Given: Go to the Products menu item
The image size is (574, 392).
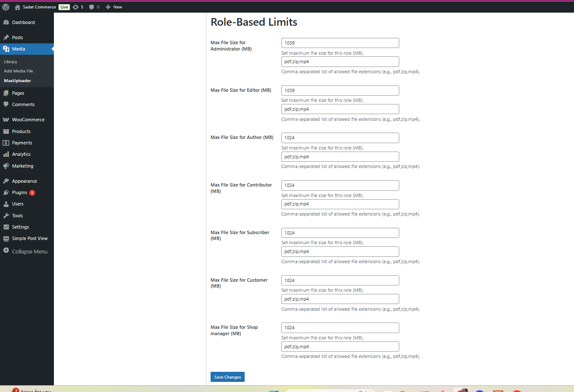Looking at the screenshot, I should pos(21,131).
